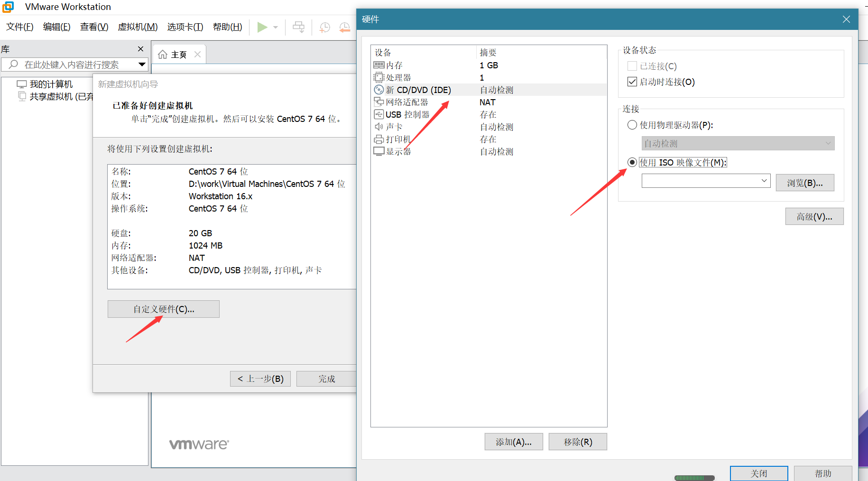The height and width of the screenshot is (481, 868).
Task: Click the home icon on the 主页 tab
Action: (x=163, y=55)
